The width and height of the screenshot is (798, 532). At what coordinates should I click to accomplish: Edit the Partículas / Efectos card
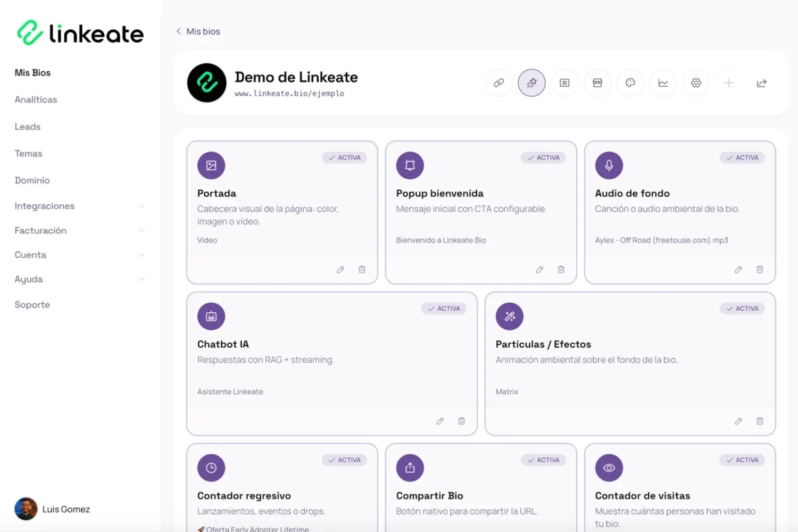738,421
